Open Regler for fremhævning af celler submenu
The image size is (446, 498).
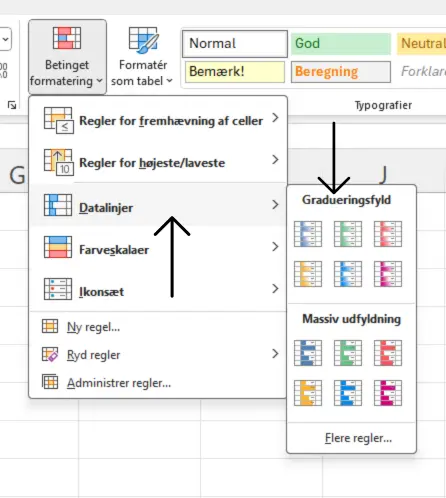[159, 120]
